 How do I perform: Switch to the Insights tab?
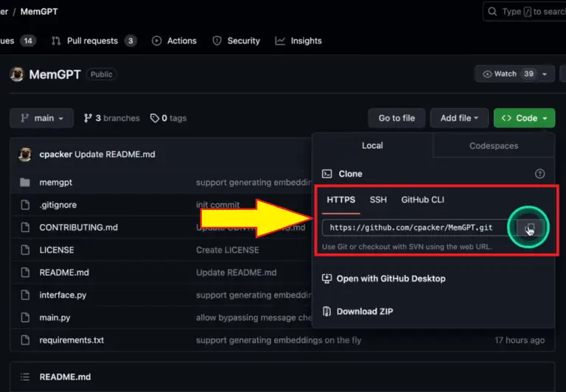[x=298, y=41]
